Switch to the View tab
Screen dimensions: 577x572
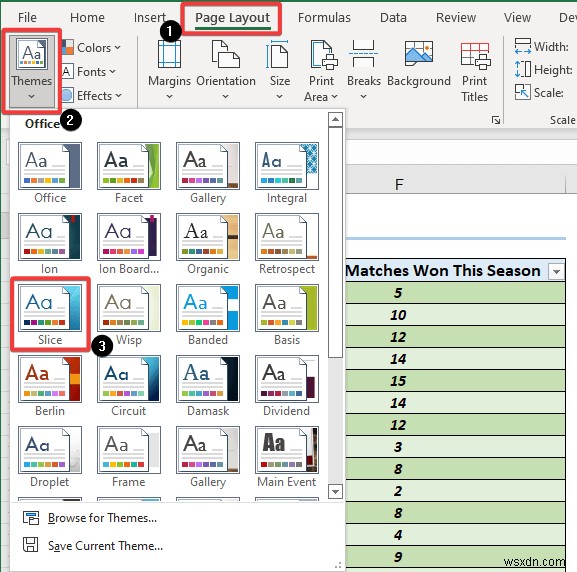[x=517, y=17]
